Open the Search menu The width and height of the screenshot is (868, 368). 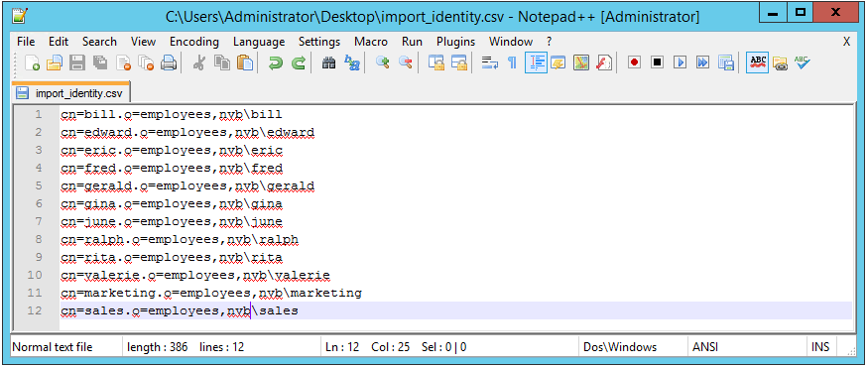coord(99,42)
